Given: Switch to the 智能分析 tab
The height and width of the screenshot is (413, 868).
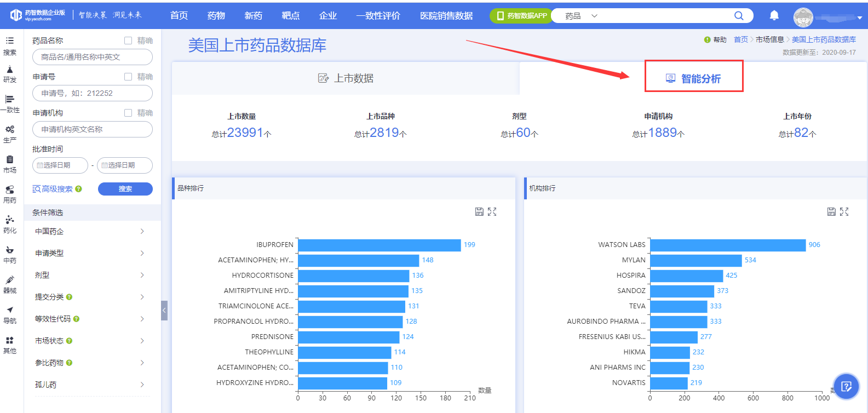Looking at the screenshot, I should click(x=693, y=78).
